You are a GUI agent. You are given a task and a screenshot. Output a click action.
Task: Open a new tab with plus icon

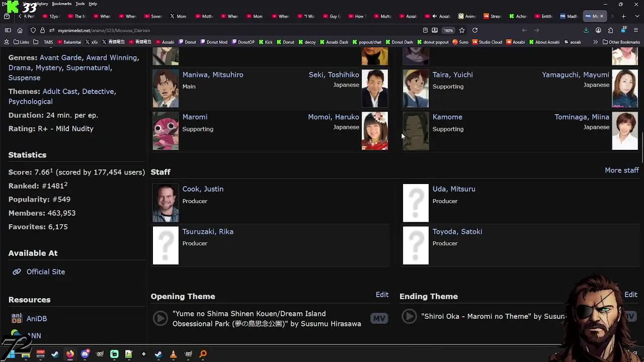(623, 16)
